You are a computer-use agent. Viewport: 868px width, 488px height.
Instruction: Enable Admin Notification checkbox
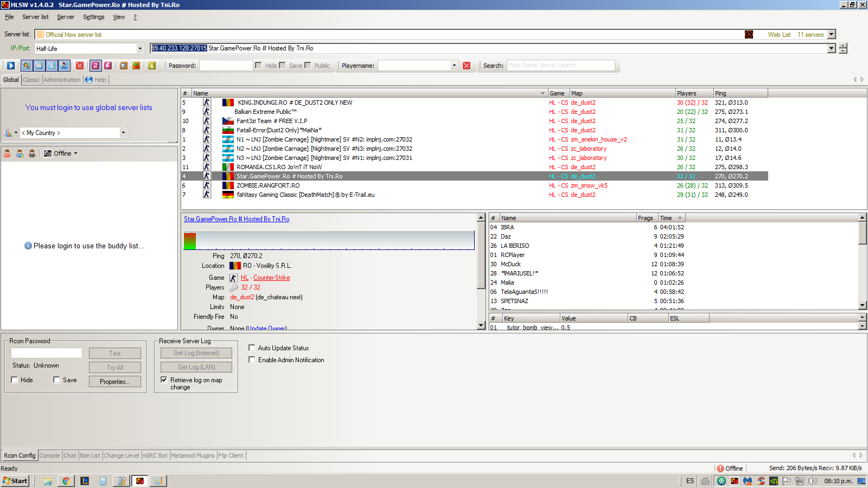252,359
